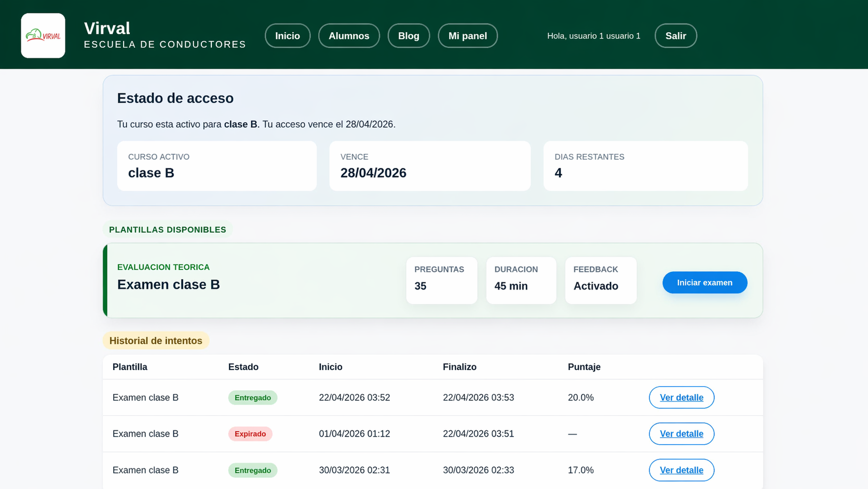
Task: Open the Inicio navigation item
Action: pos(288,36)
